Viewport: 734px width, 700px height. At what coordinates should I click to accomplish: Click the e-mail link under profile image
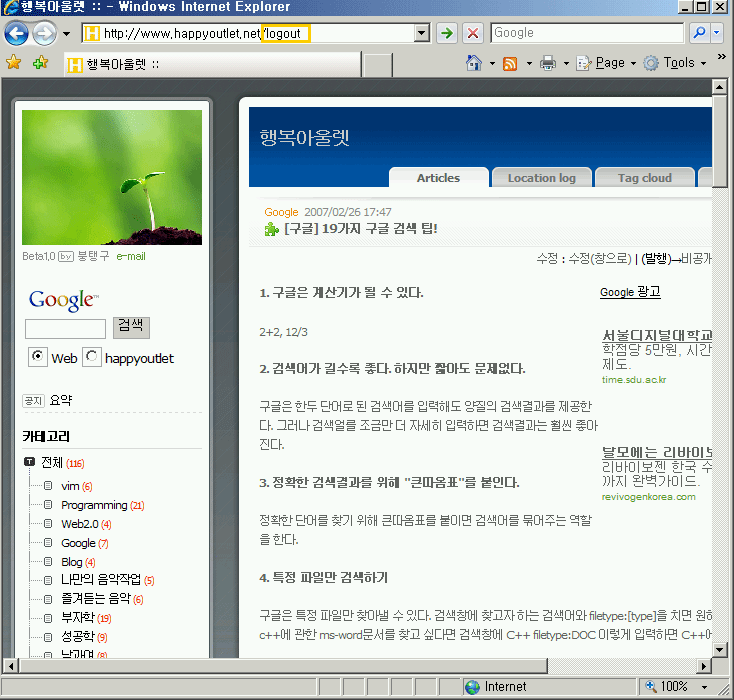pyautogui.click(x=131, y=257)
